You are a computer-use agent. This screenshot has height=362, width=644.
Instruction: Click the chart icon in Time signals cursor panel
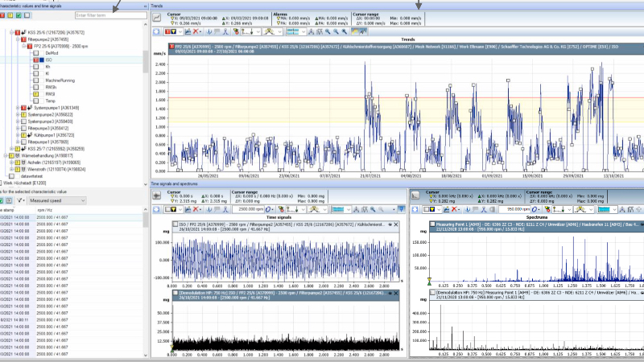pos(157,195)
